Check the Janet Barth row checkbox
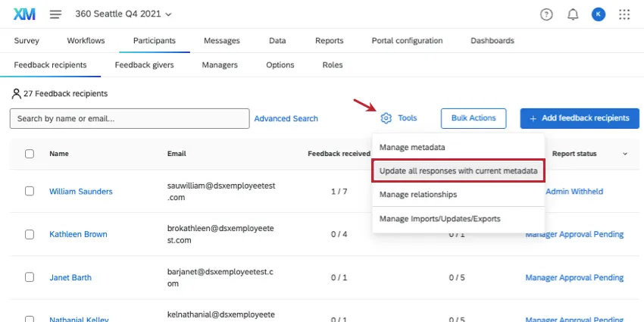The width and height of the screenshot is (644, 322). coord(30,277)
